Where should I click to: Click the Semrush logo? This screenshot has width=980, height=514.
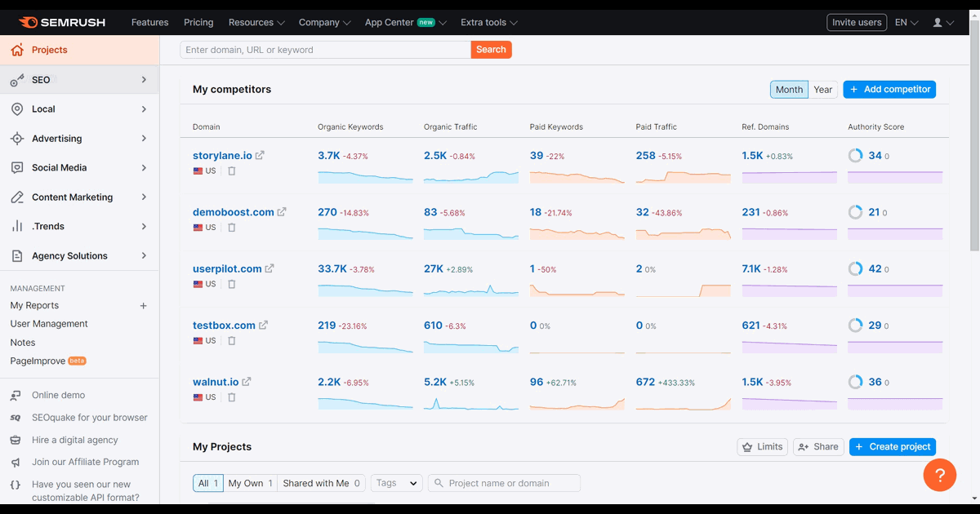(x=61, y=22)
